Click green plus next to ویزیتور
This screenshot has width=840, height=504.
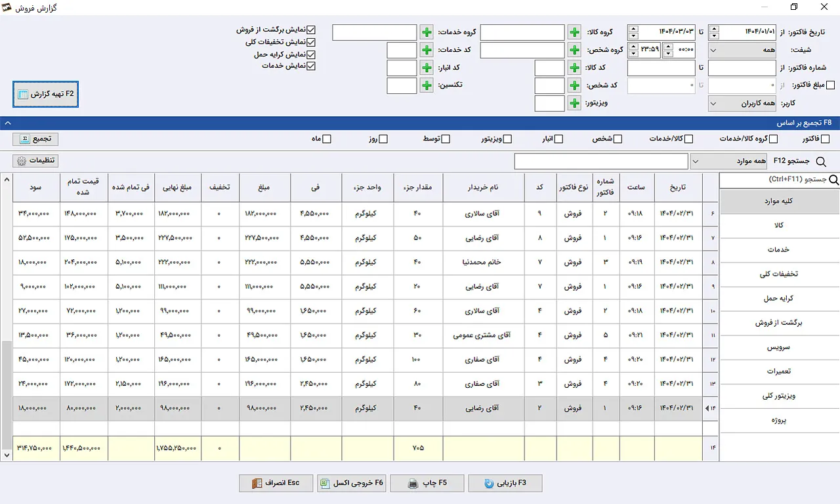[x=574, y=103]
